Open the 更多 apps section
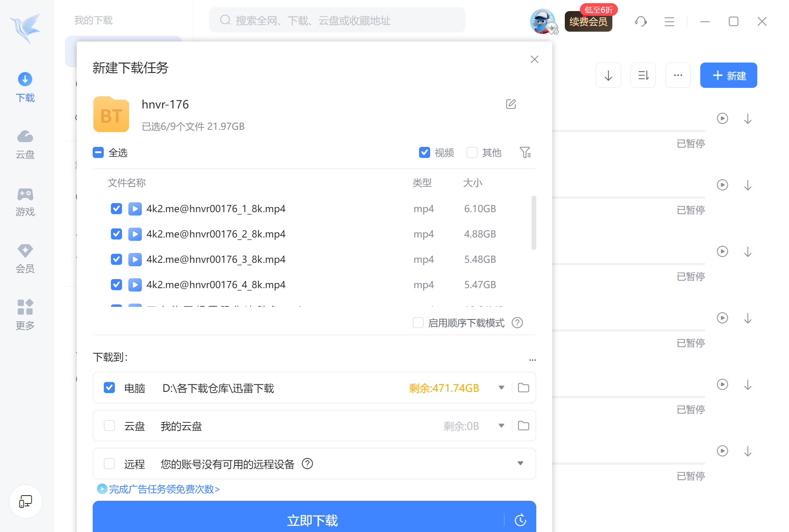 click(x=25, y=315)
